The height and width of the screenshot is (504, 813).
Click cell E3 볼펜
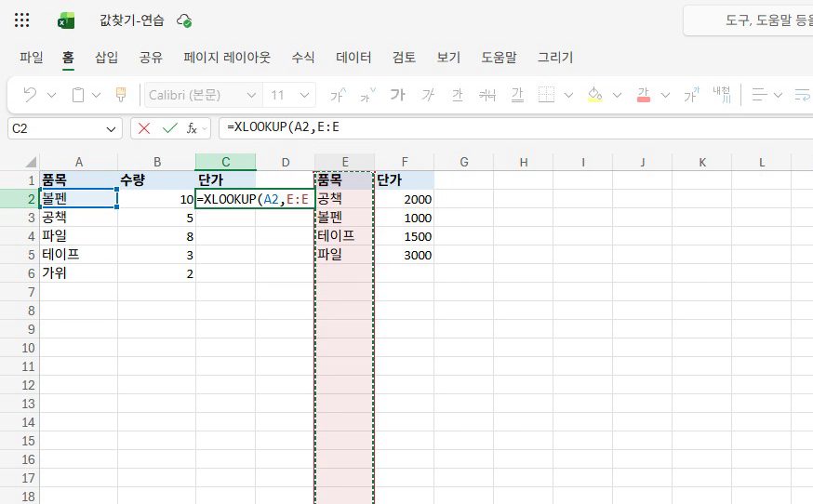[345, 218]
